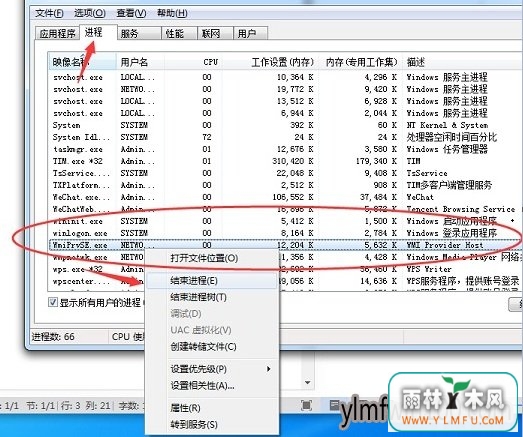Switch to the 应用程序 tab
Screen dimensions: 523x437
57,34
